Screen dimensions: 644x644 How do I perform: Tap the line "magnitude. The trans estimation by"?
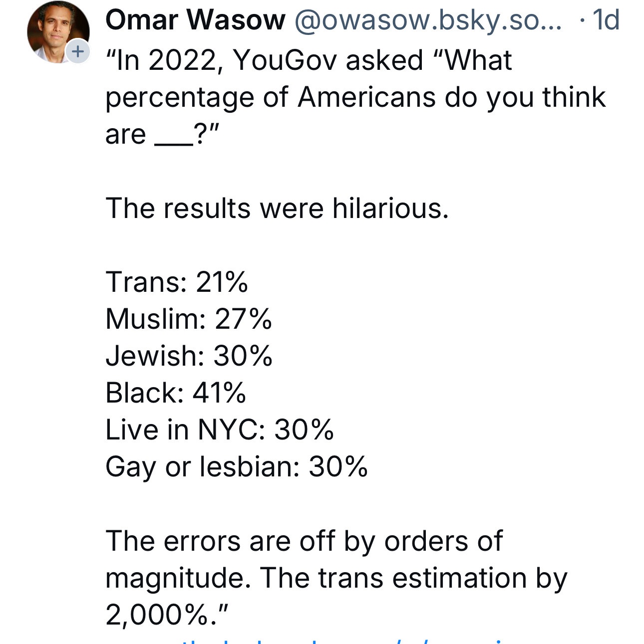coord(336,578)
